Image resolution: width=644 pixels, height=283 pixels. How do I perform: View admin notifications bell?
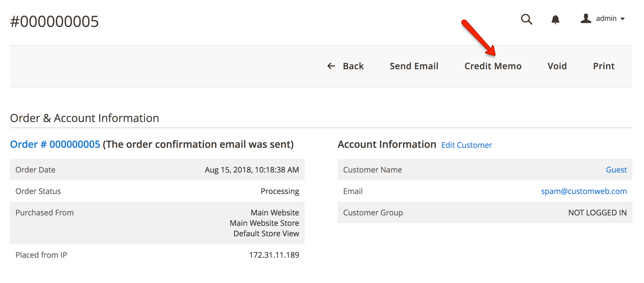tap(556, 19)
